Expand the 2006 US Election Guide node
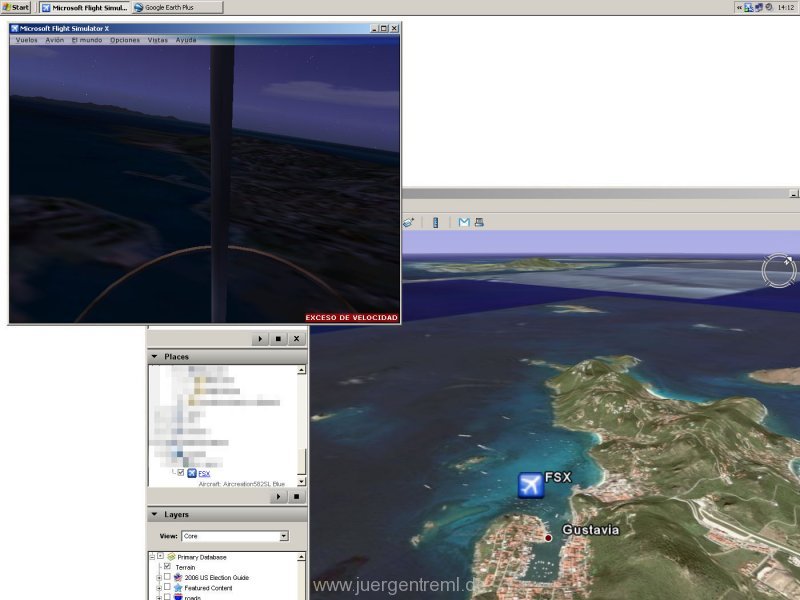This screenshot has width=800, height=600. click(159, 578)
